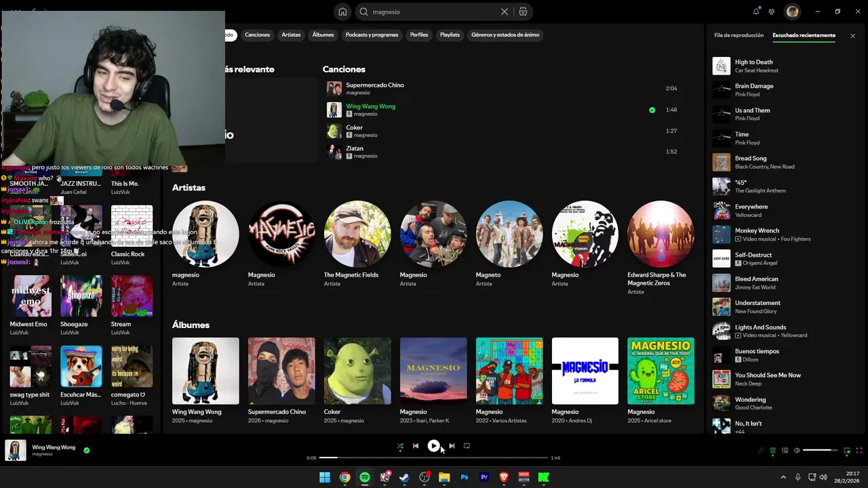The image size is (868, 488).
Task: Open connect to a device icon
Action: tap(785, 451)
